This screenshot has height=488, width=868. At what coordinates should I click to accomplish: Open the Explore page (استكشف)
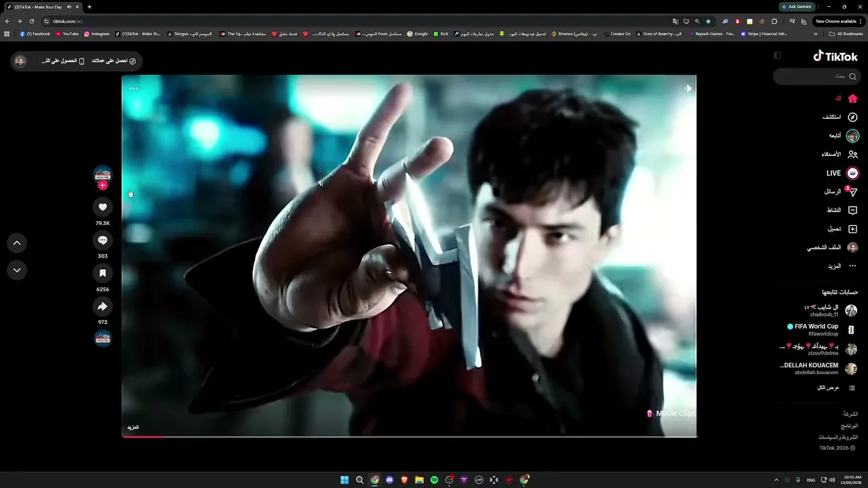[x=840, y=117]
